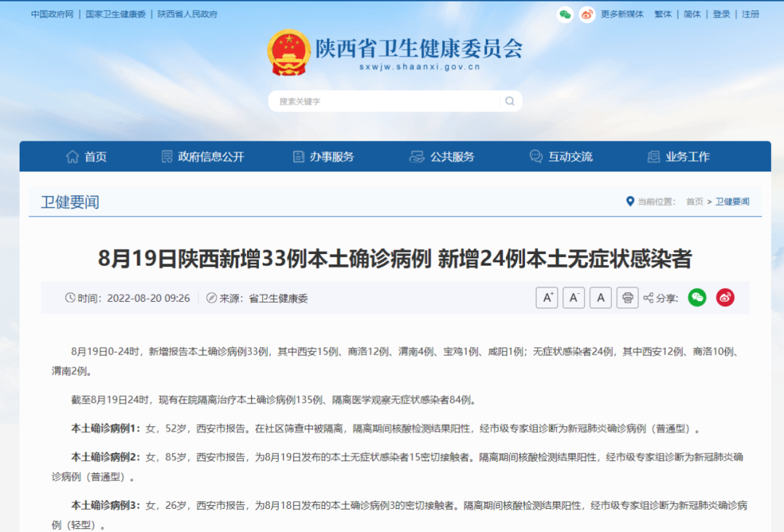Click the paragraph starting 截至8月19日24时
This screenshot has height=532, width=784.
pos(274,400)
